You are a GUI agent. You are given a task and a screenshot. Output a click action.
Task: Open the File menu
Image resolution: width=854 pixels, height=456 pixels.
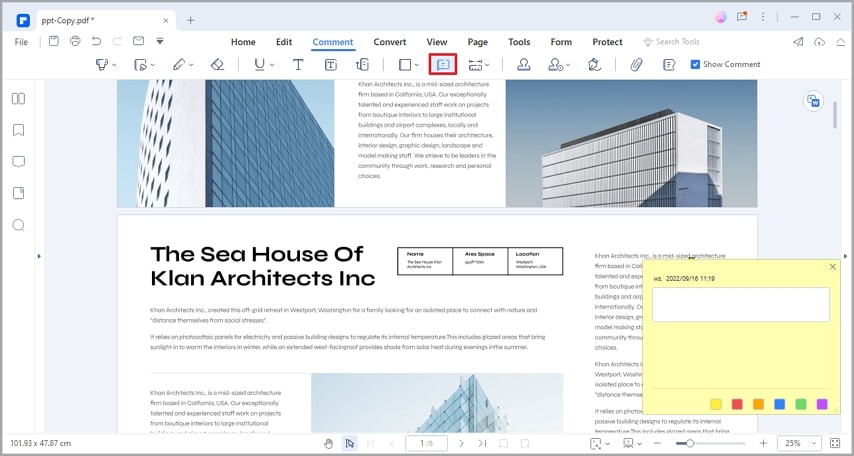tap(21, 42)
